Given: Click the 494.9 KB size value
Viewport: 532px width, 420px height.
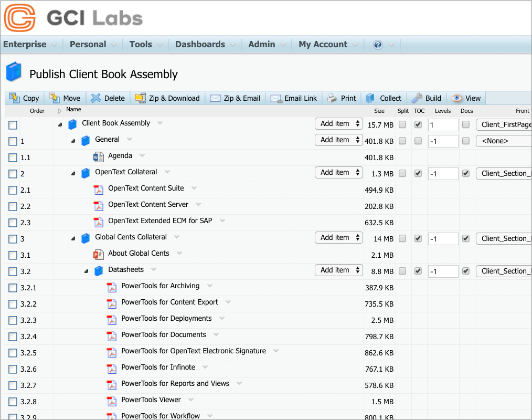Looking at the screenshot, I should coord(379,190).
